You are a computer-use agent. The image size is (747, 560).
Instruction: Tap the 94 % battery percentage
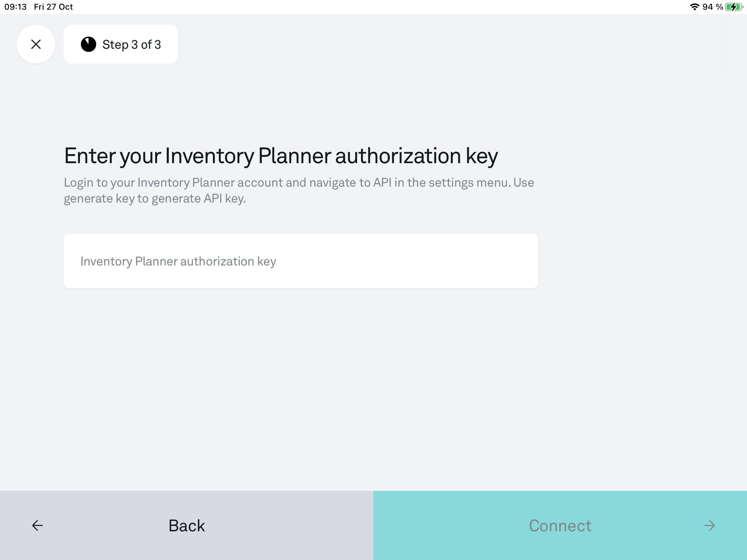click(713, 7)
